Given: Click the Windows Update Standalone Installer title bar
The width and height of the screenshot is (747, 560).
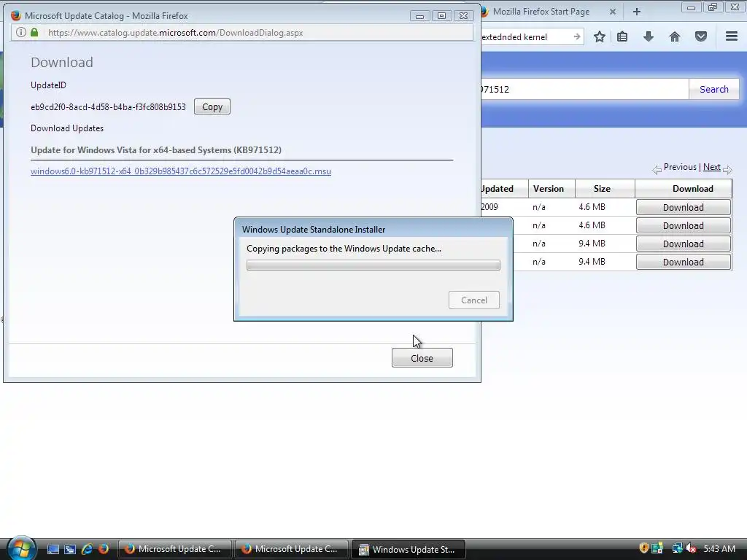Looking at the screenshot, I should point(373,229).
